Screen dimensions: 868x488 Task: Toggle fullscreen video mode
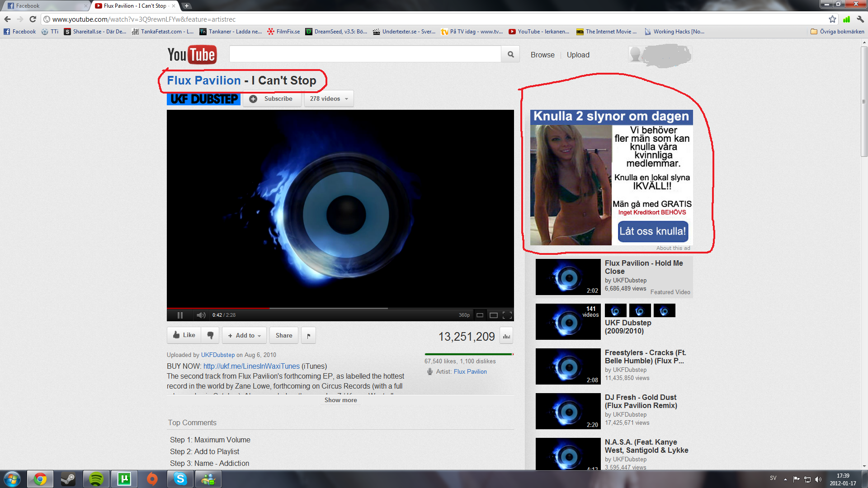click(507, 315)
